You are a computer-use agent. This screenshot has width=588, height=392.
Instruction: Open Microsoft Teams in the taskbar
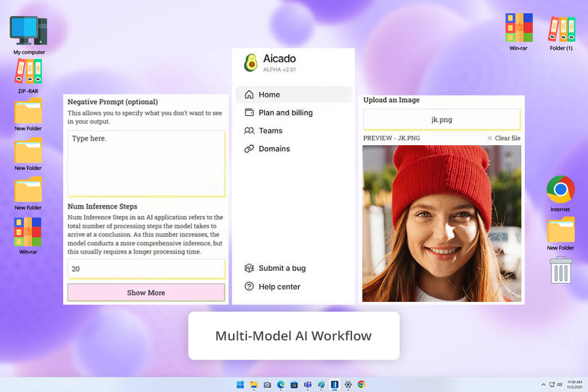[x=308, y=385]
